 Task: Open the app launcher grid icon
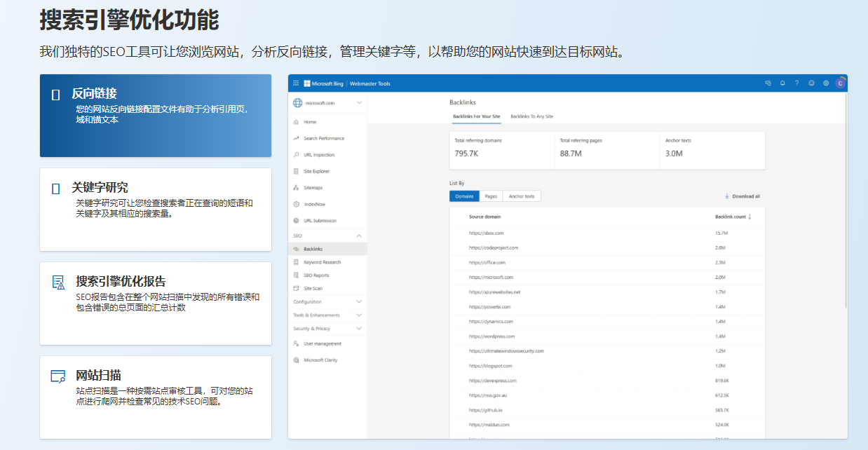(x=296, y=83)
